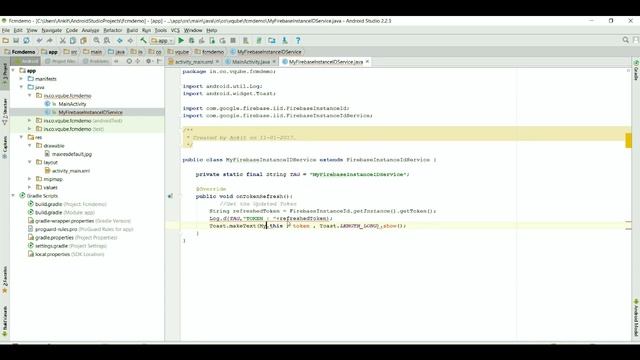640x360 pixels.
Task: Click the Copy toolbar icon
Action: [x=73, y=40]
